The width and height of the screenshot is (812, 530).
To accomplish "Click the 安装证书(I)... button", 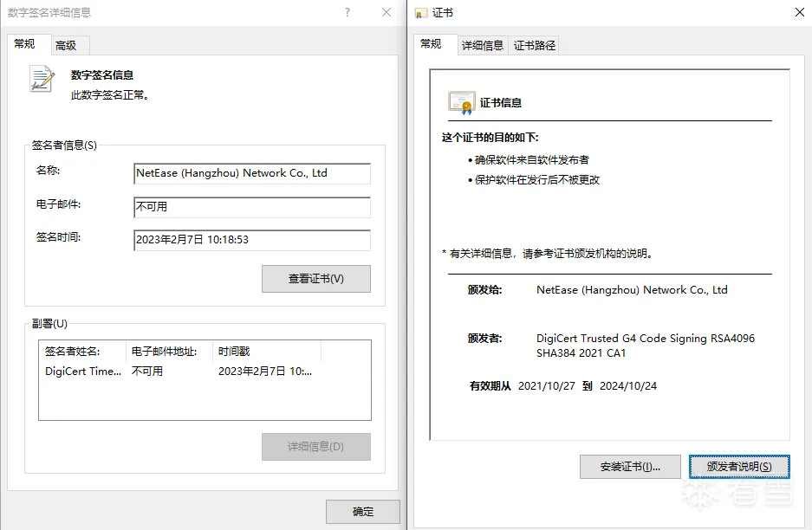I will click(x=630, y=466).
